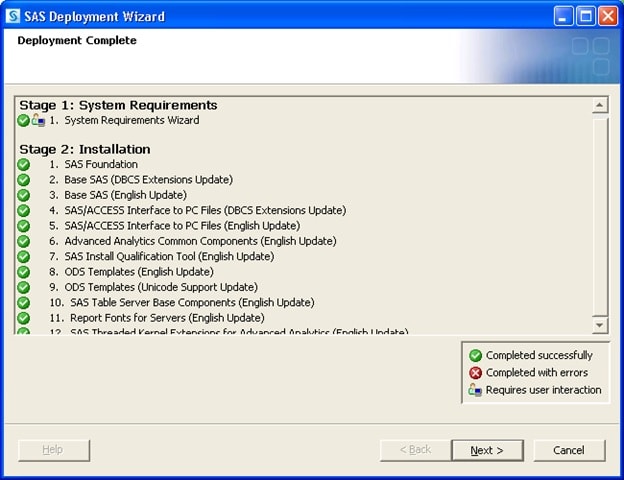Click the Stage 2: Installation heading
624x480 pixels.
pyautogui.click(x=85, y=149)
